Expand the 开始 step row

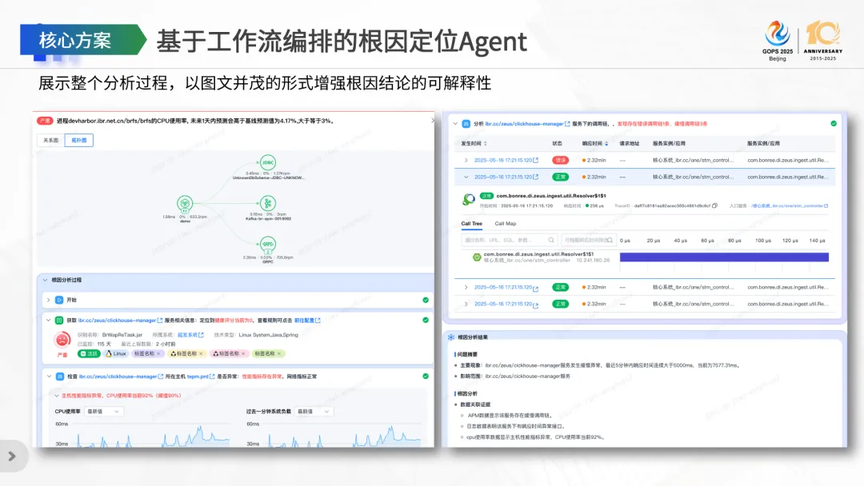pos(48,300)
